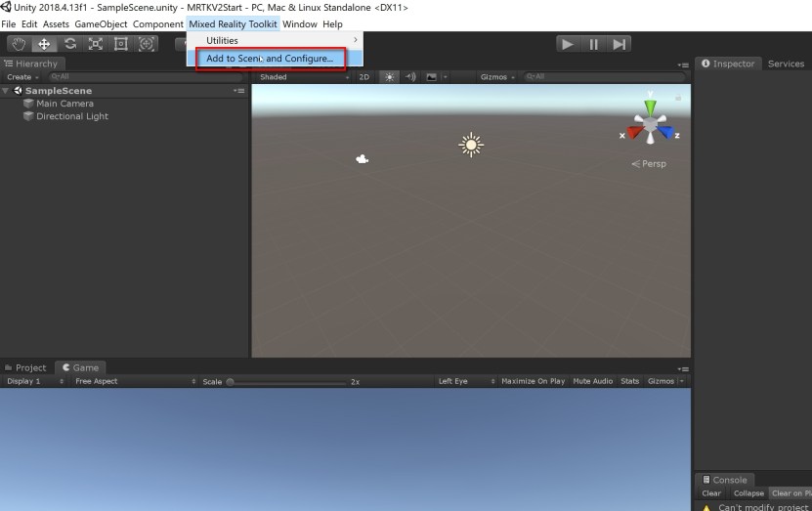Select Main Camera in Hierarchy

[64, 104]
